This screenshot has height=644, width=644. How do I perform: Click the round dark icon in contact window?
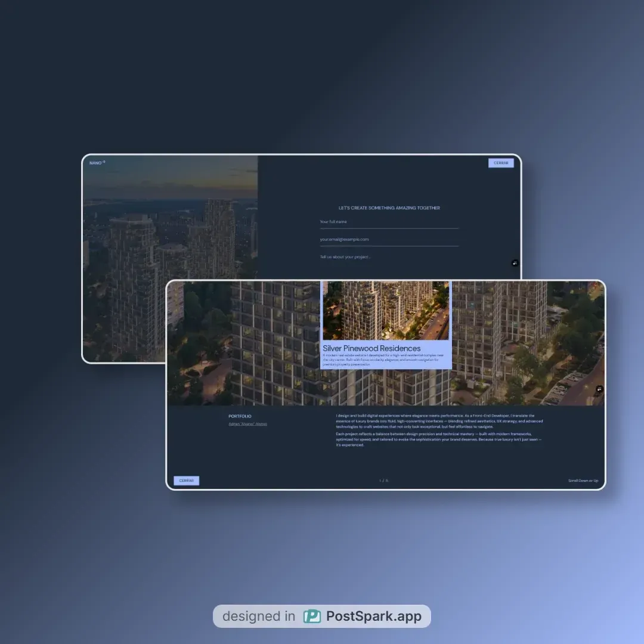pos(515,263)
